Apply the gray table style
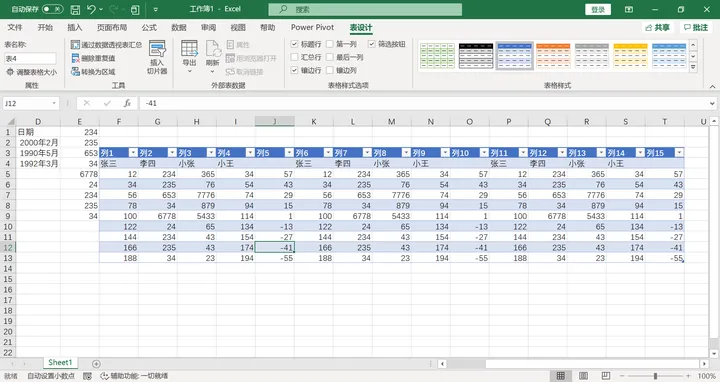Image resolution: width=720 pixels, height=382 pixels. 591,56
